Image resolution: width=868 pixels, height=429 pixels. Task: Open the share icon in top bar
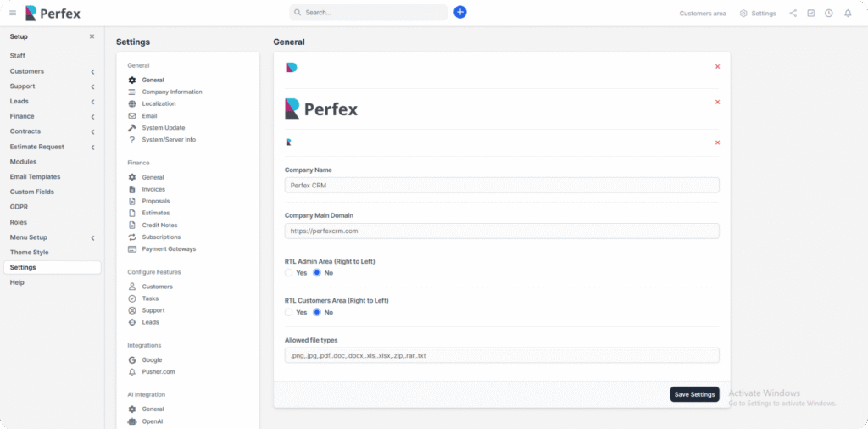pos(793,14)
